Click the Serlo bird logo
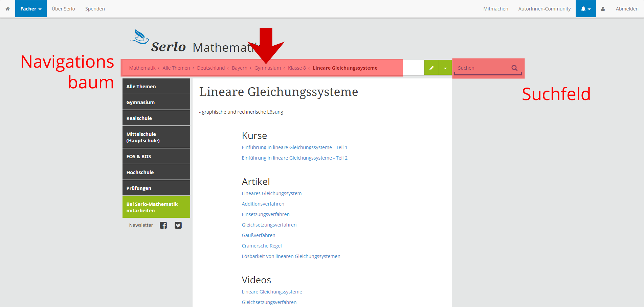 [140, 37]
